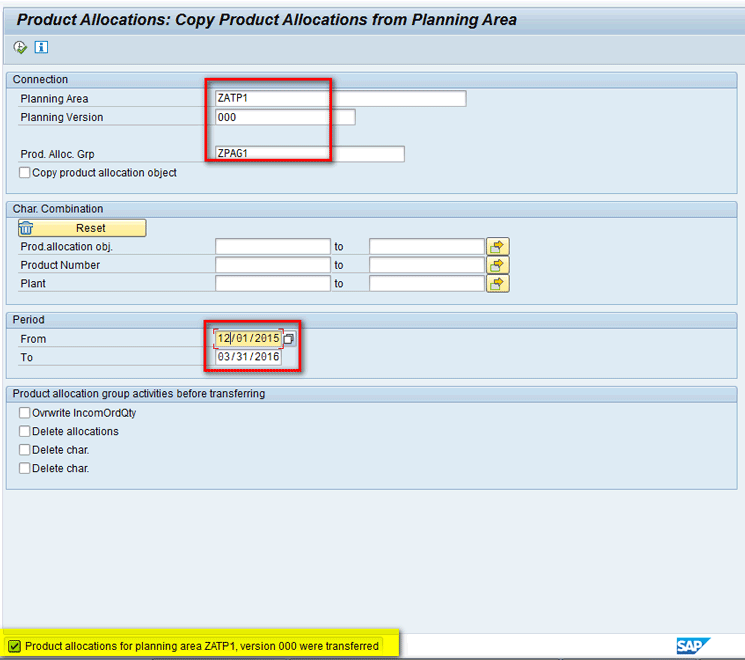Click the Planning Area input field
Screen dimensions: 745x660
coord(340,99)
